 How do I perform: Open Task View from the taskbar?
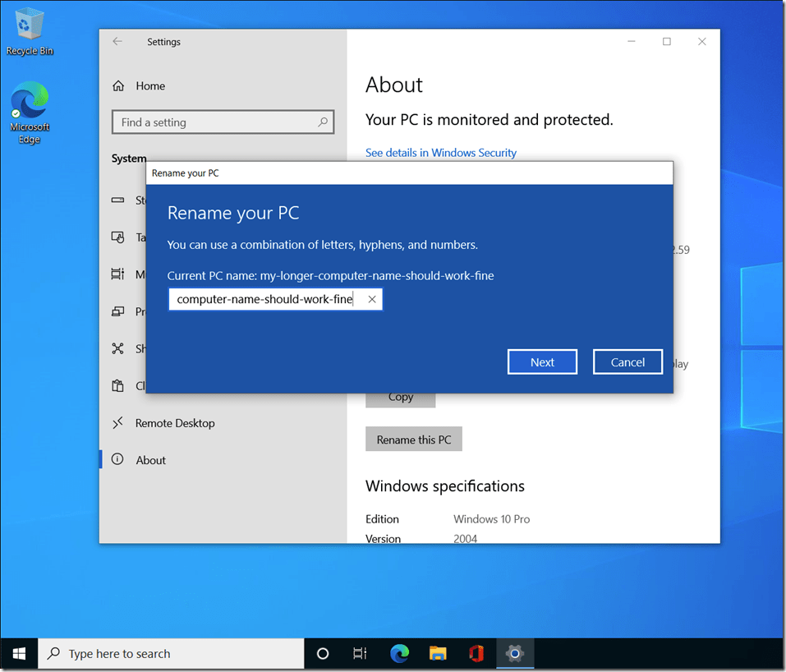(x=359, y=652)
